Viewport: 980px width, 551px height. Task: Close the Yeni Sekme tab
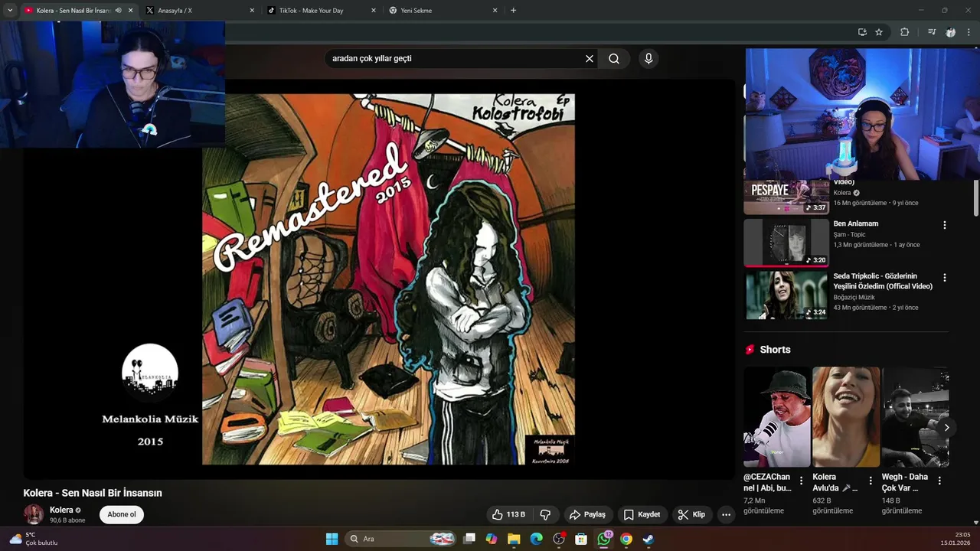point(495,11)
